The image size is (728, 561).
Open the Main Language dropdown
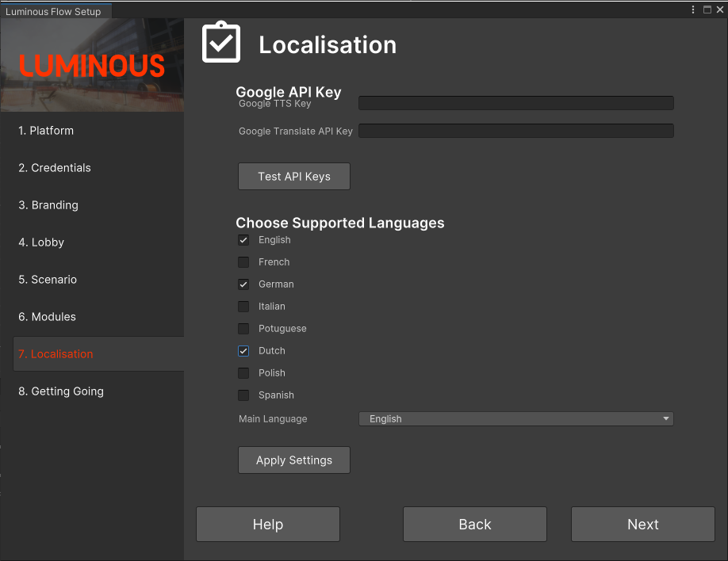tap(515, 419)
